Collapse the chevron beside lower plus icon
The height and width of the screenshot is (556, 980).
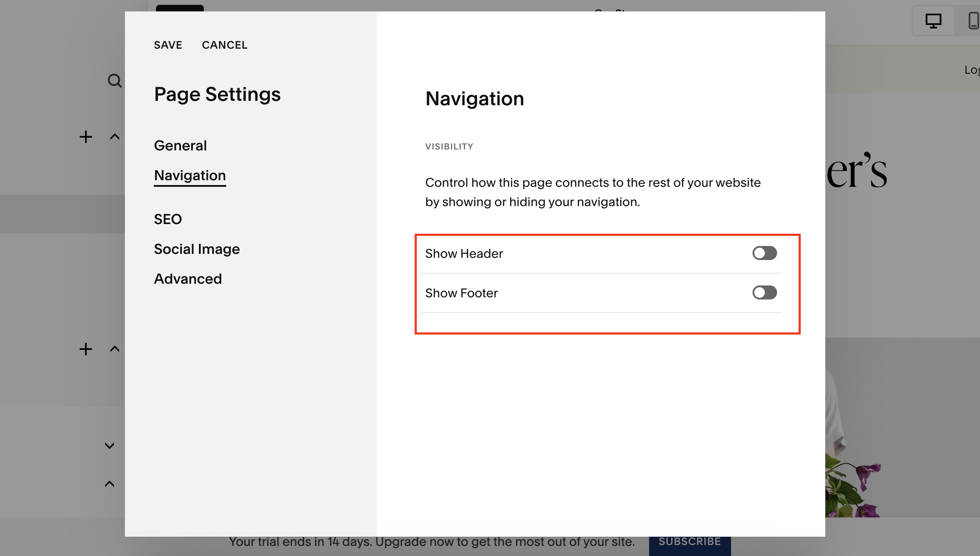click(114, 349)
